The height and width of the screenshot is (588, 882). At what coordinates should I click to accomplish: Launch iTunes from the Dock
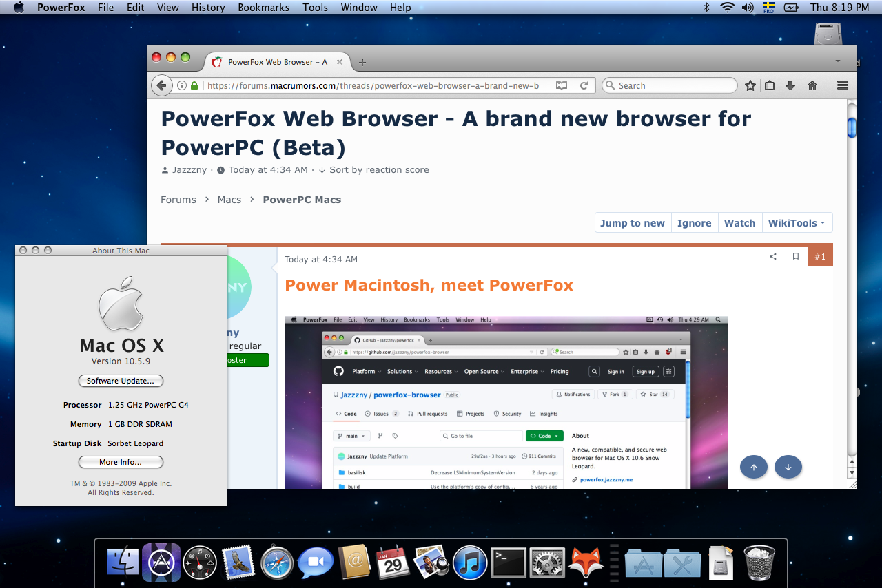pyautogui.click(x=471, y=562)
